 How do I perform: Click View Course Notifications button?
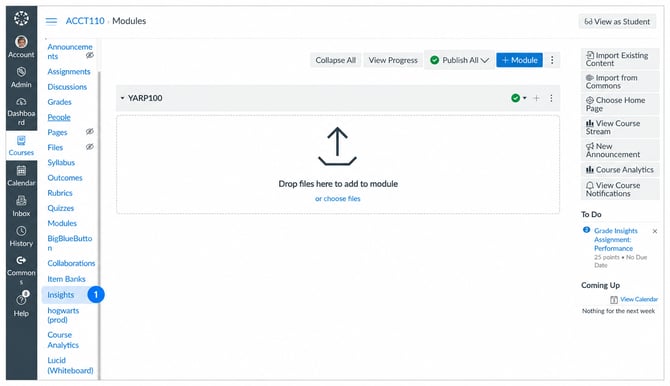pyautogui.click(x=620, y=189)
